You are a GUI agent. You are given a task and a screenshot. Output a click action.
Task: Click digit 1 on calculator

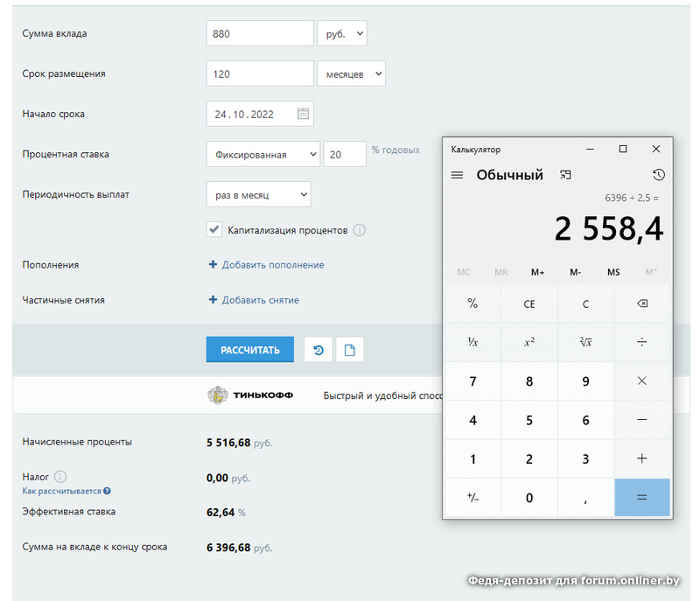click(472, 458)
